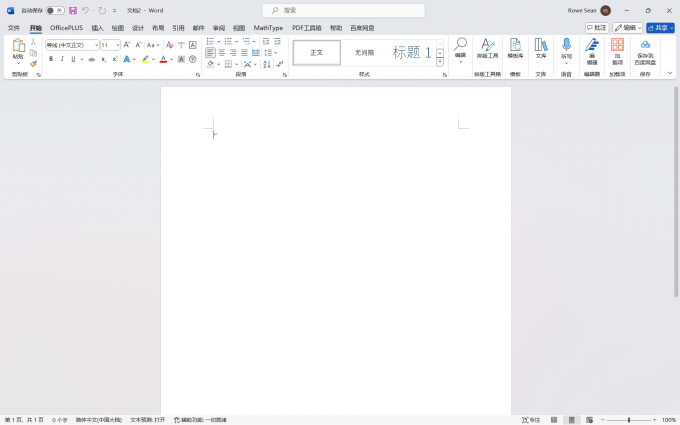Apply the No Spacing (无间隔) style

tap(364, 52)
